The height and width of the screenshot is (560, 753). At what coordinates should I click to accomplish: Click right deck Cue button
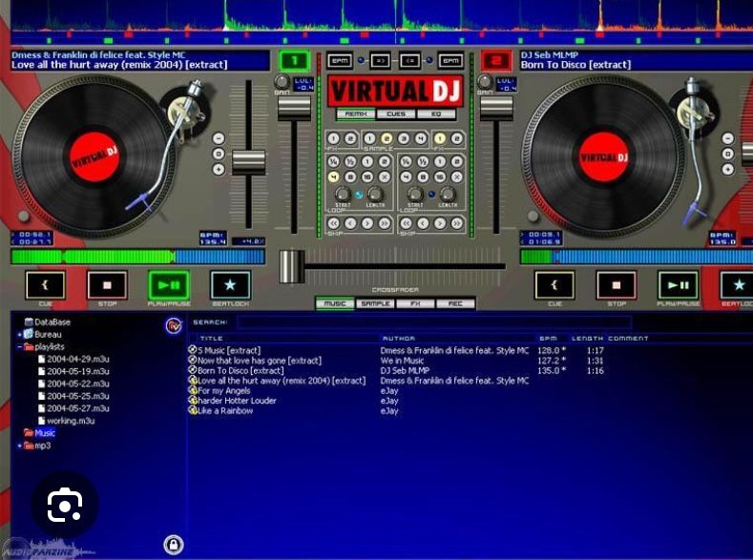point(554,285)
